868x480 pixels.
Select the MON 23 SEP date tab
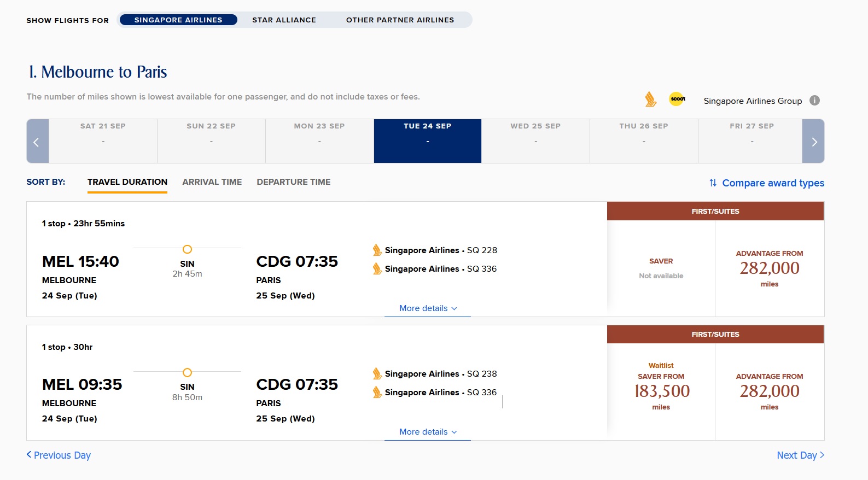coord(319,141)
